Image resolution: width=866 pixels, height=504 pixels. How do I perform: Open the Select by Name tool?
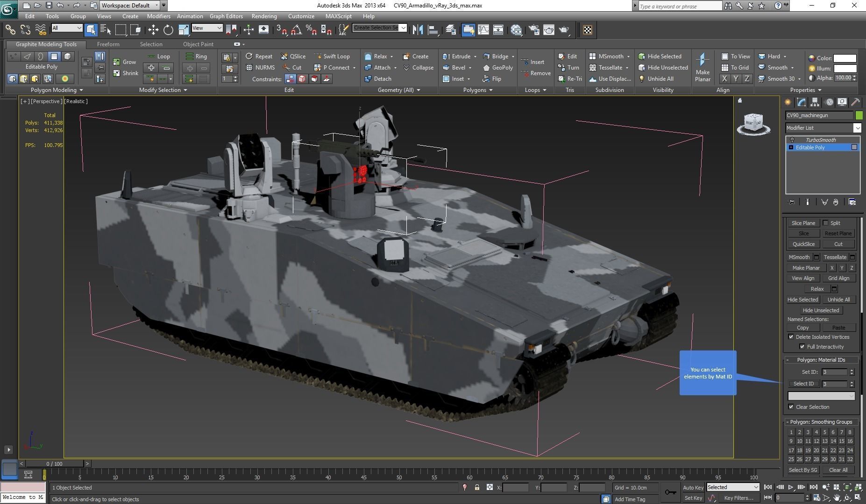pos(106,30)
